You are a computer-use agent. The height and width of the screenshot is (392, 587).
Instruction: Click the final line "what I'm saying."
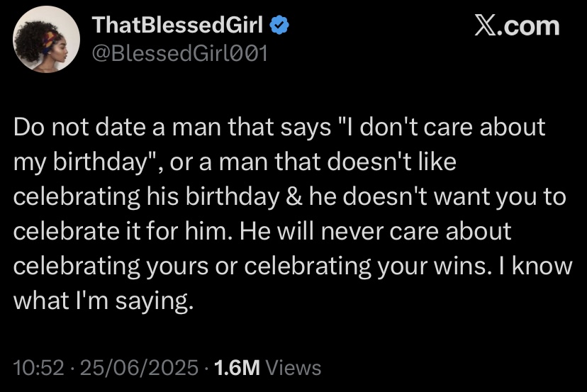click(104, 300)
